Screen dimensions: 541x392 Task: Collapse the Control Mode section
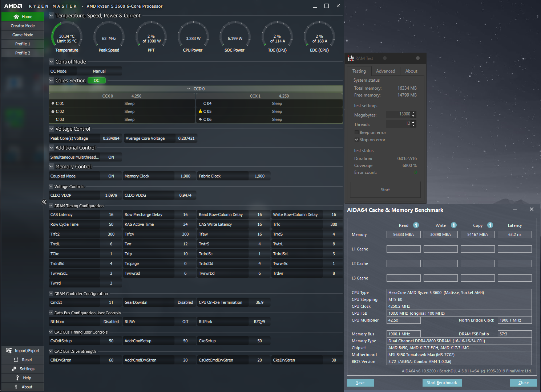(51, 62)
